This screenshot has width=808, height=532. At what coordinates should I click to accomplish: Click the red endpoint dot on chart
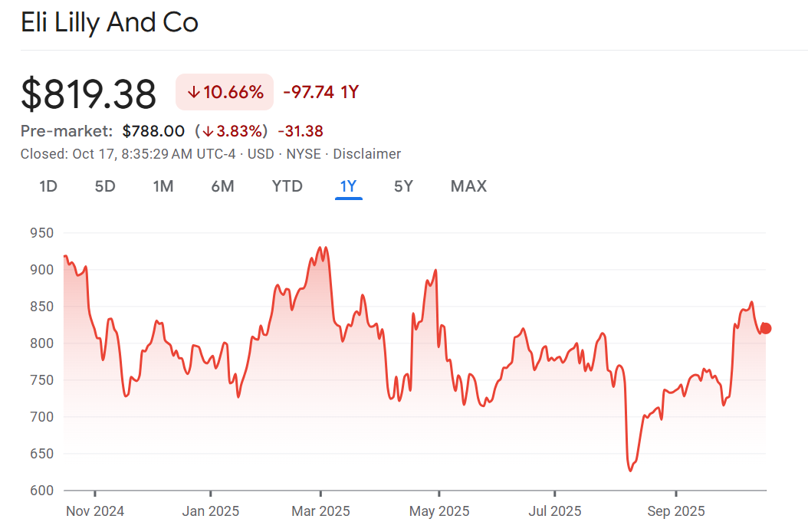pyautogui.click(x=765, y=328)
